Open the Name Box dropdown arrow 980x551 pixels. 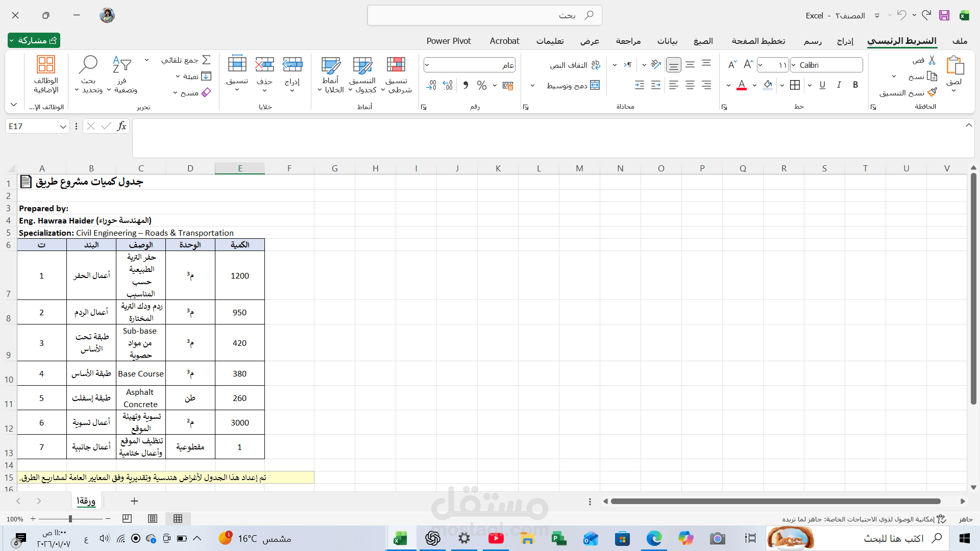[x=63, y=127]
